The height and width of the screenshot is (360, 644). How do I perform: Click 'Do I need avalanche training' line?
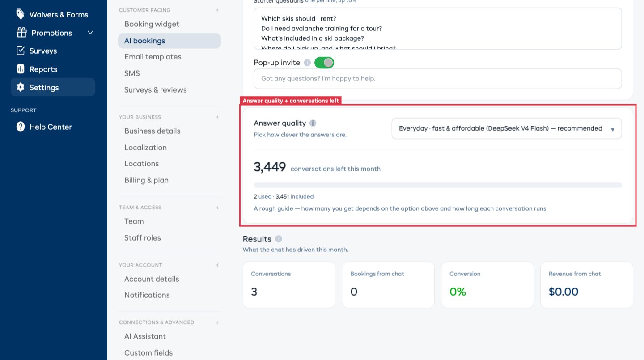click(322, 29)
